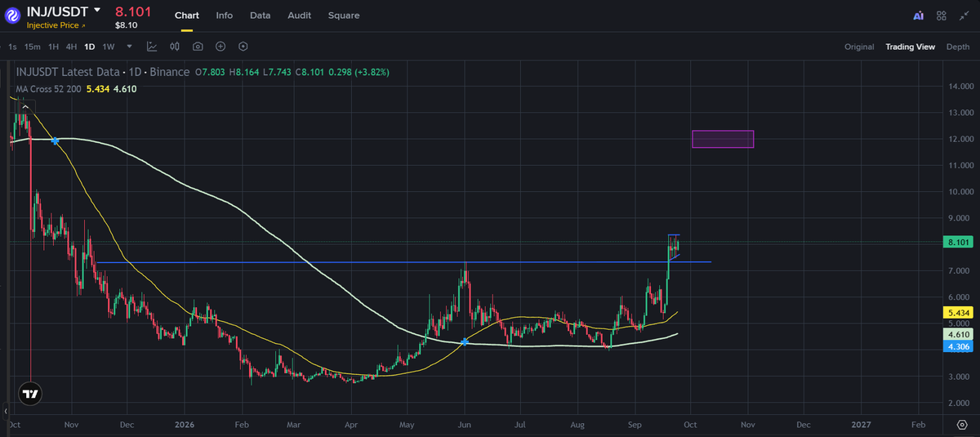
Task: Select the 1s interval
Action: (12, 47)
